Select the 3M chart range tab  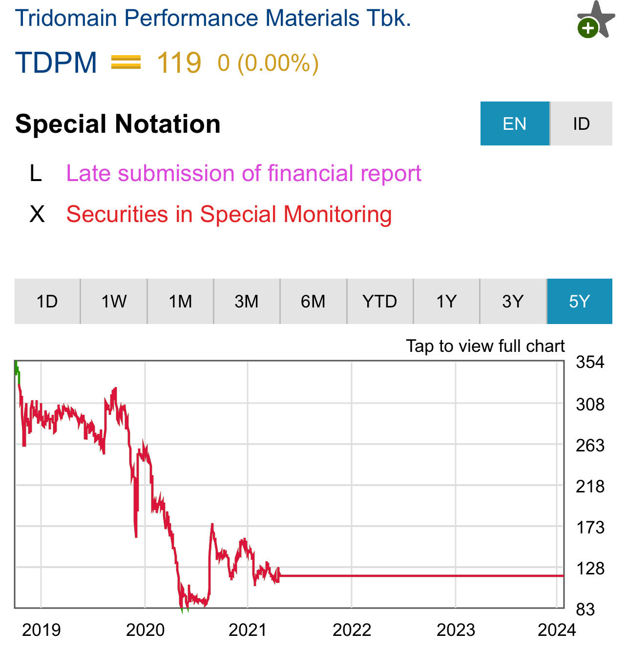[247, 301]
